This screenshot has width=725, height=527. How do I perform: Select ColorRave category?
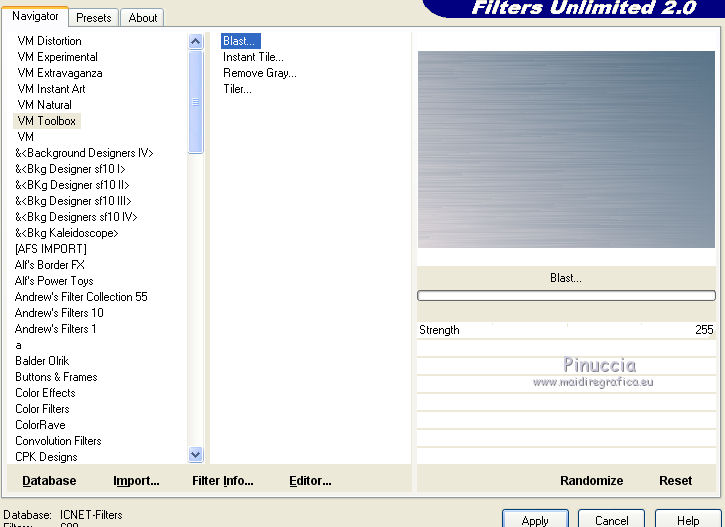tap(40, 425)
